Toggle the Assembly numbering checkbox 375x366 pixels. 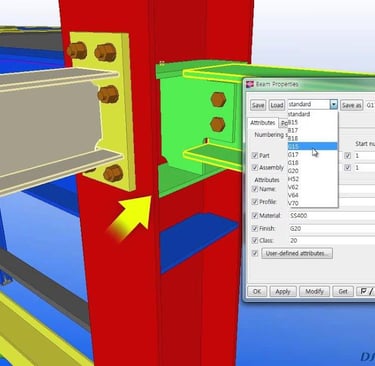[255, 167]
